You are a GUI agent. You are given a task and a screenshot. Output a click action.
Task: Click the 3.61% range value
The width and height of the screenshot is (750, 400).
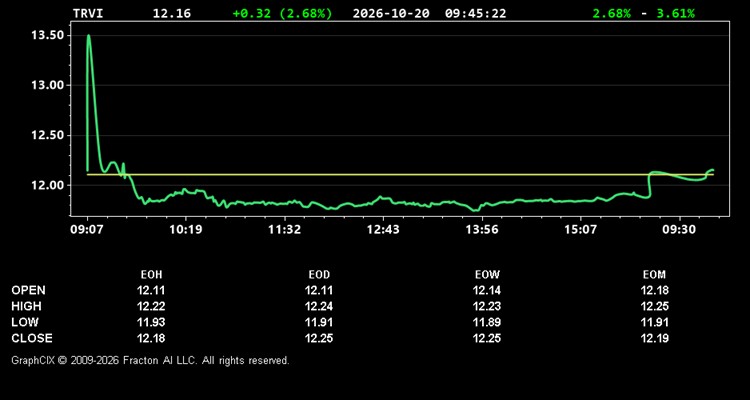pyautogui.click(x=675, y=13)
